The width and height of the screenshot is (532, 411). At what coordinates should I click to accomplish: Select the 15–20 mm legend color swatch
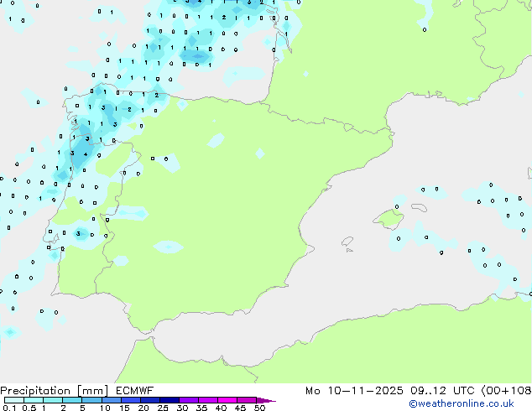(x=131, y=400)
